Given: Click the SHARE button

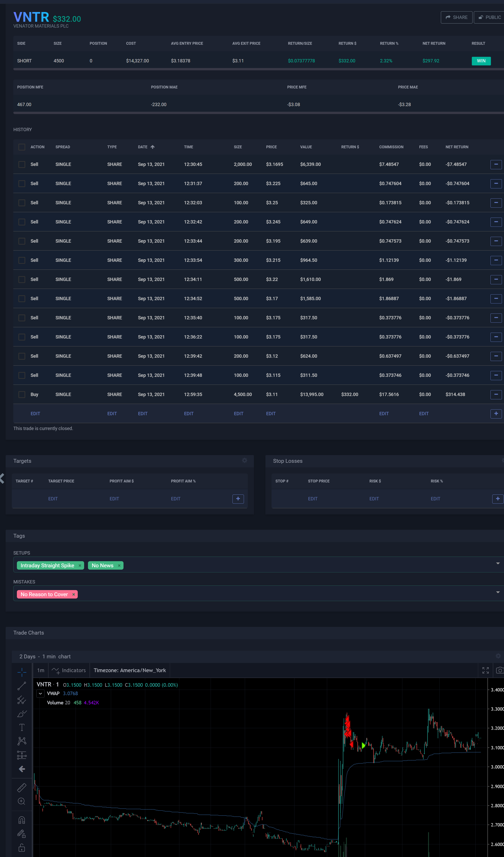Looking at the screenshot, I should tap(456, 17).
